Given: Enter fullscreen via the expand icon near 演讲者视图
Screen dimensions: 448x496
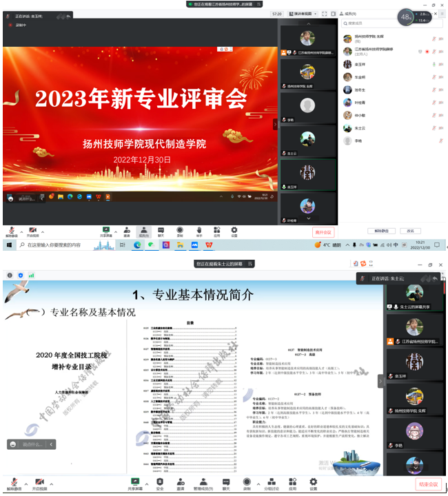Looking at the screenshot, I should (x=325, y=14).
